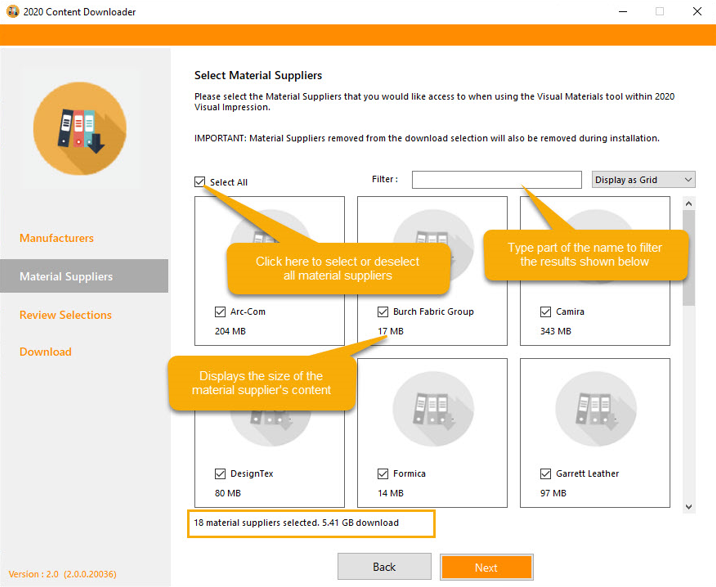Click the 'Select Material Suppliers' heading
Viewport: 716px width, 587px height.
(x=258, y=75)
